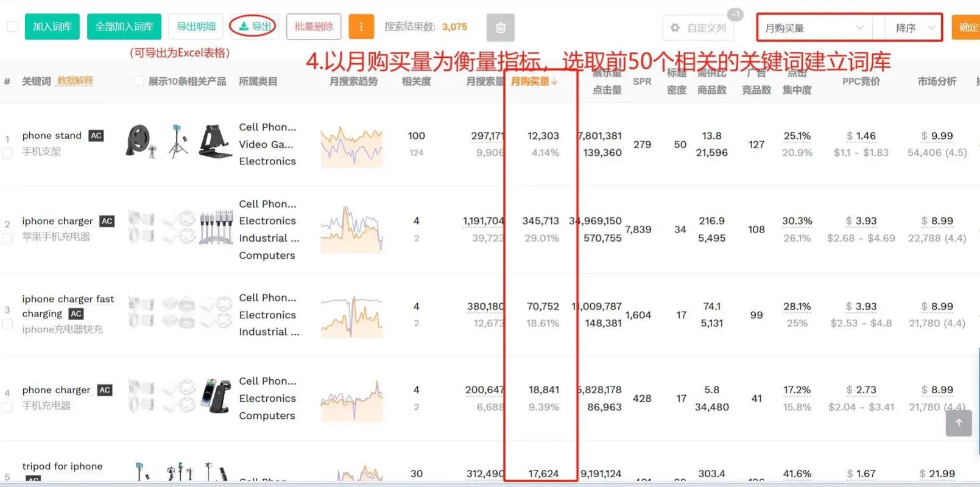
Task: Click the keyword phone stand
Action: click(52, 135)
